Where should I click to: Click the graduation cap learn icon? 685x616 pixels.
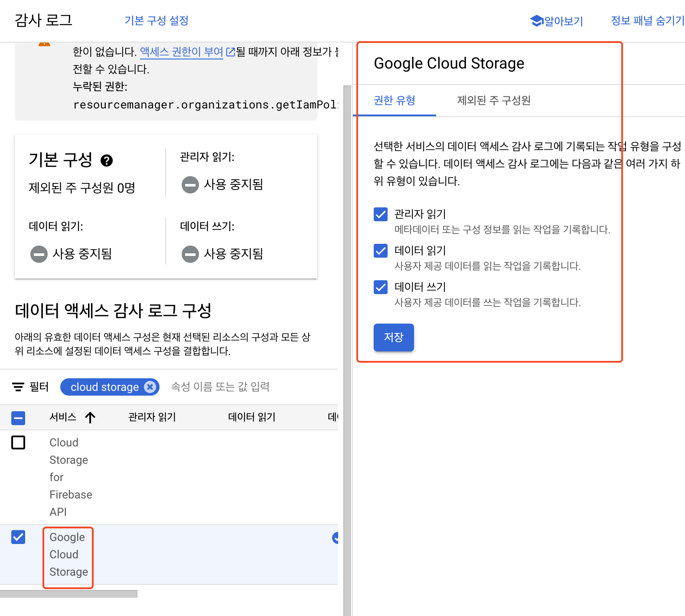tap(537, 20)
